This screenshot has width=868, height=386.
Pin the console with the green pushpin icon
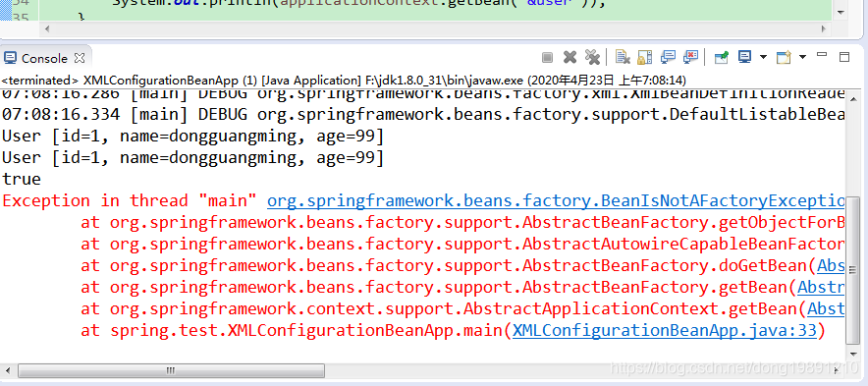(722, 57)
